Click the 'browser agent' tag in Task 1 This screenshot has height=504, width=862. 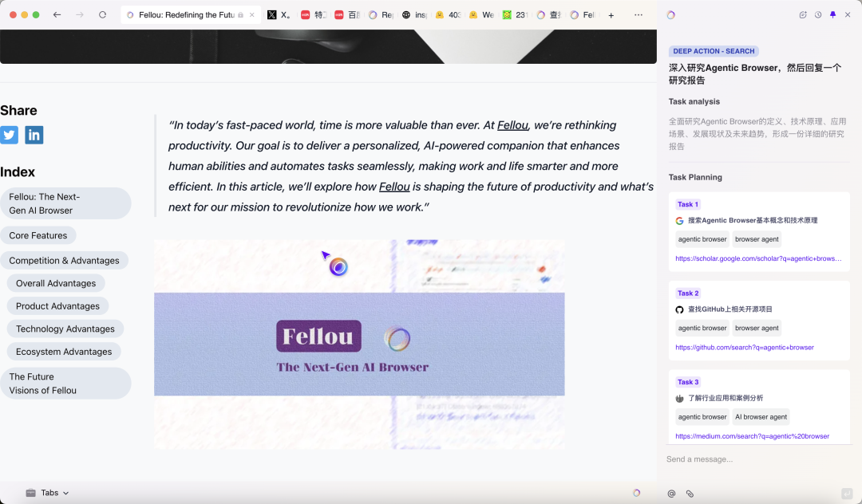(x=757, y=239)
